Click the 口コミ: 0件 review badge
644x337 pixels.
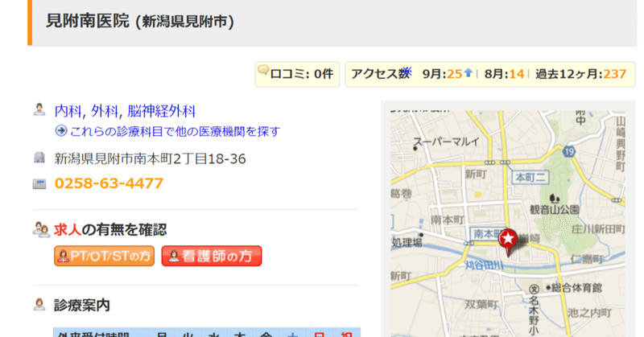tap(297, 74)
